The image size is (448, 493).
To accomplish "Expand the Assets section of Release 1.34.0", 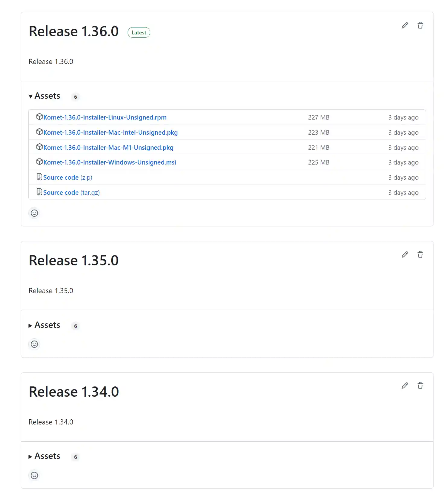I will coord(44,456).
